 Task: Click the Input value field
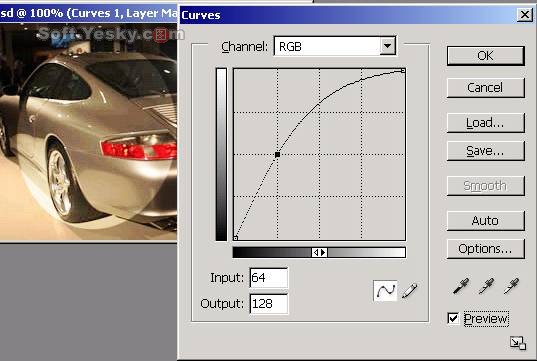(x=269, y=277)
